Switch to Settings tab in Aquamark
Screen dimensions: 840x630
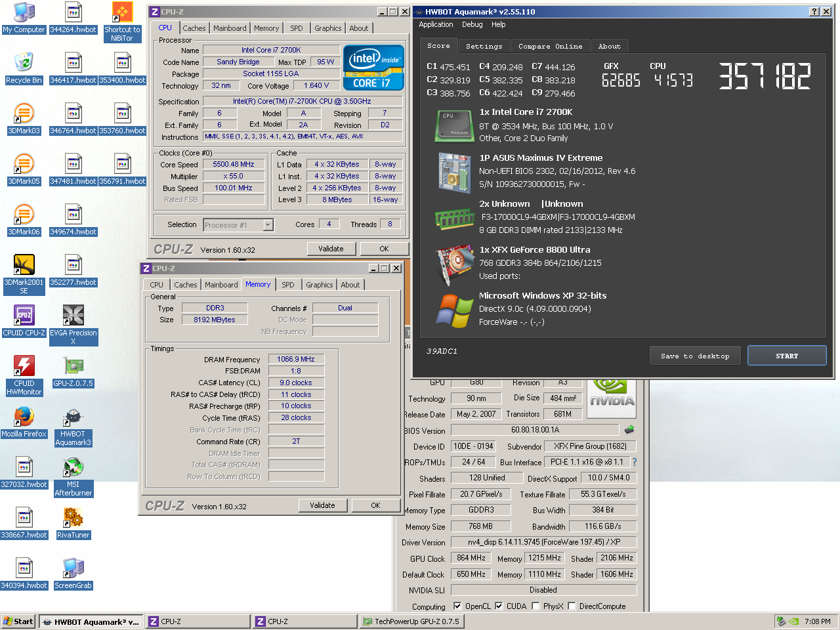click(484, 46)
